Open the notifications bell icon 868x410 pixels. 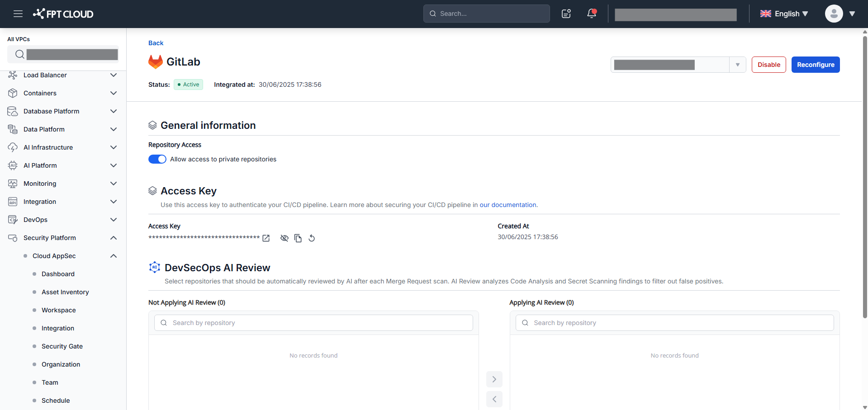pyautogui.click(x=592, y=14)
